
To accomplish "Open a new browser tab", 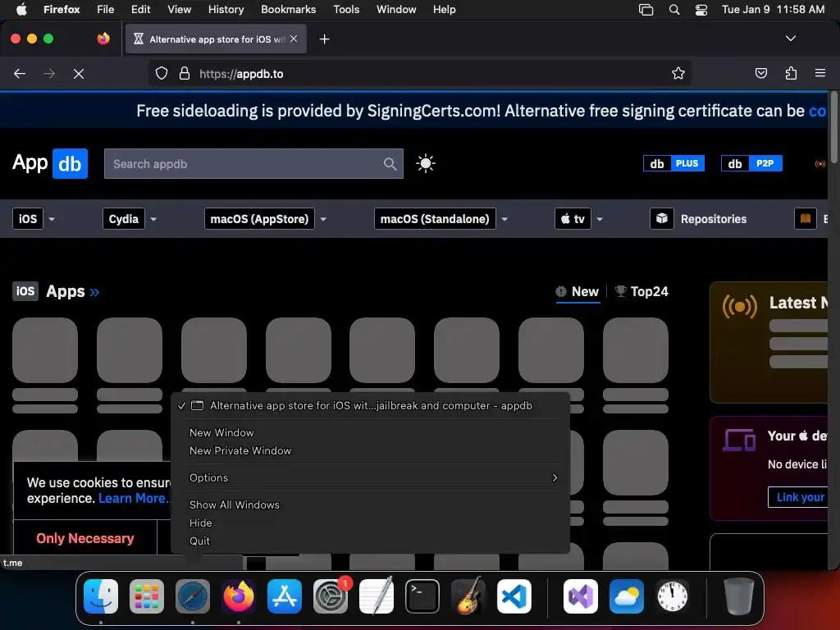I will [324, 39].
